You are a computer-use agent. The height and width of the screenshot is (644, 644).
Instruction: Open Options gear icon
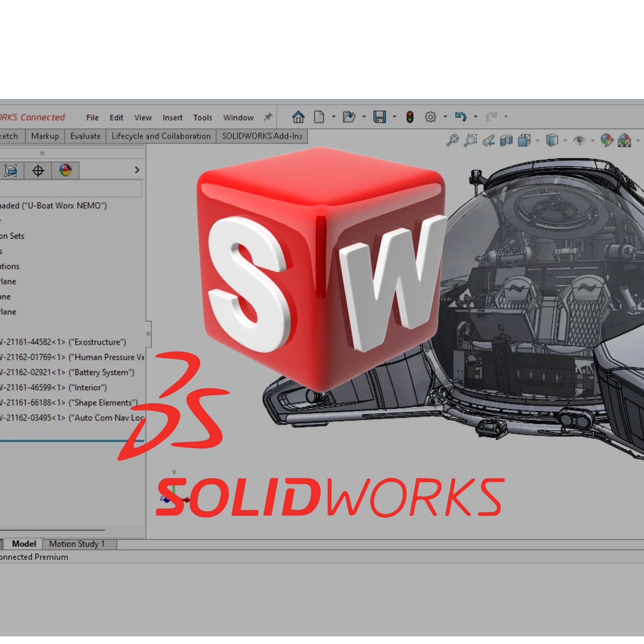pyautogui.click(x=431, y=117)
